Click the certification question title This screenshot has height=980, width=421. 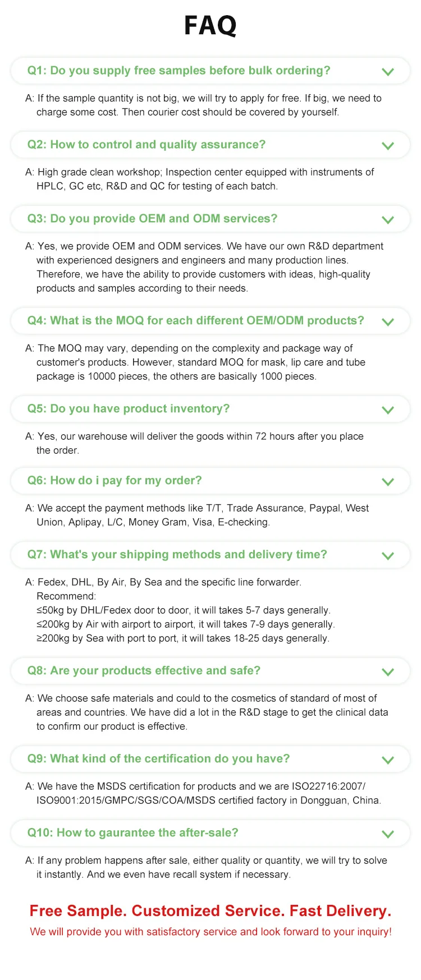pos(158,759)
